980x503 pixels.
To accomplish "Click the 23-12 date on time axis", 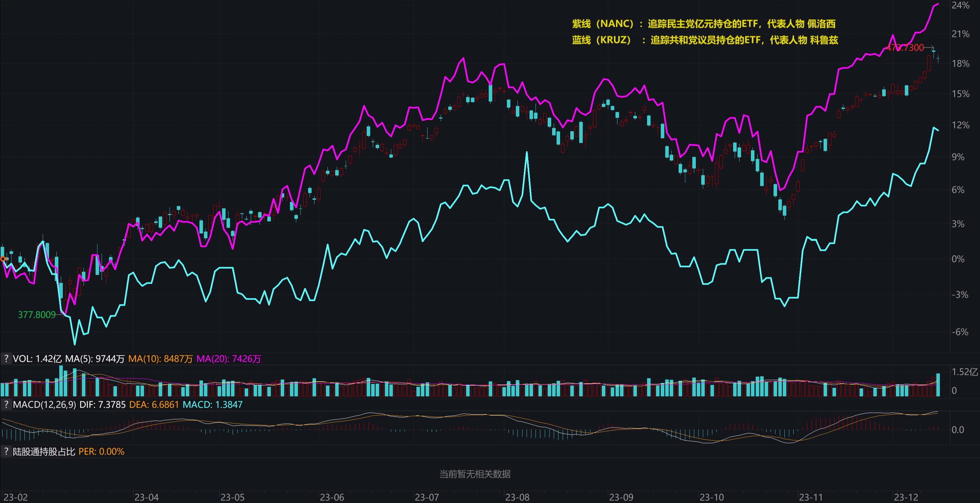I will point(905,497).
